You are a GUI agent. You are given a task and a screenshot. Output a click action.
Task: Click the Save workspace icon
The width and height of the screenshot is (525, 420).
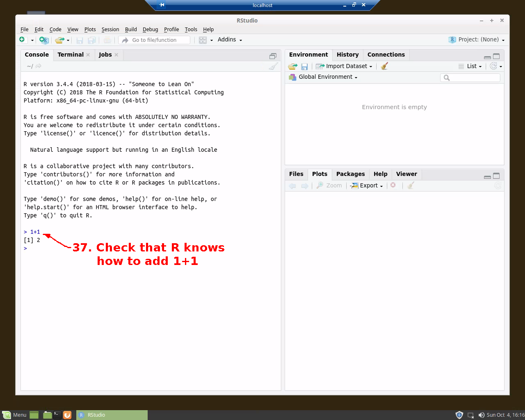(x=304, y=66)
